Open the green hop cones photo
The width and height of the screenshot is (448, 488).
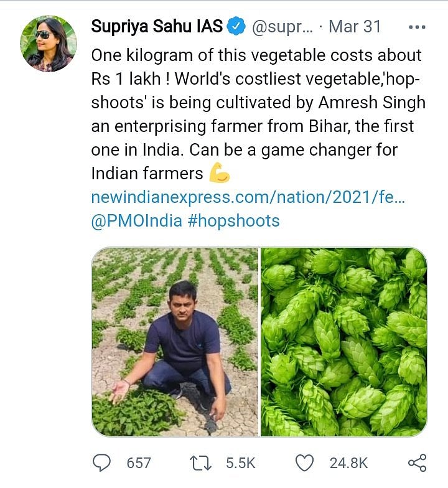pyautogui.click(x=344, y=342)
